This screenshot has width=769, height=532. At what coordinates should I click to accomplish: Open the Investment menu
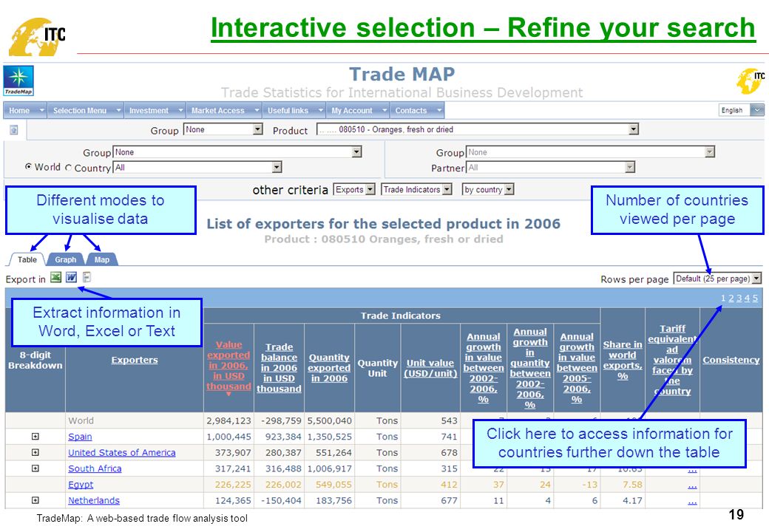pyautogui.click(x=155, y=111)
